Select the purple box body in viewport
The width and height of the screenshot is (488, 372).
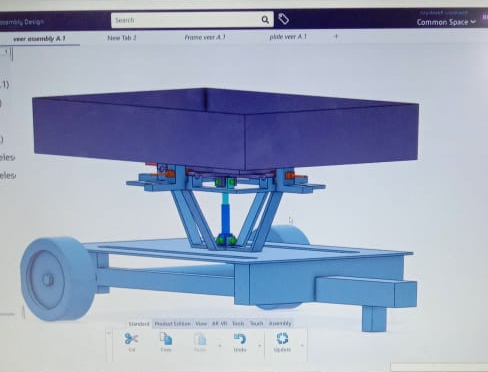click(x=225, y=128)
